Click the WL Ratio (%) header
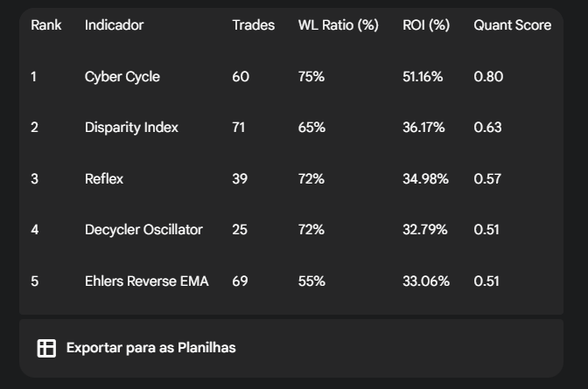The width and height of the screenshot is (588, 389). click(338, 25)
